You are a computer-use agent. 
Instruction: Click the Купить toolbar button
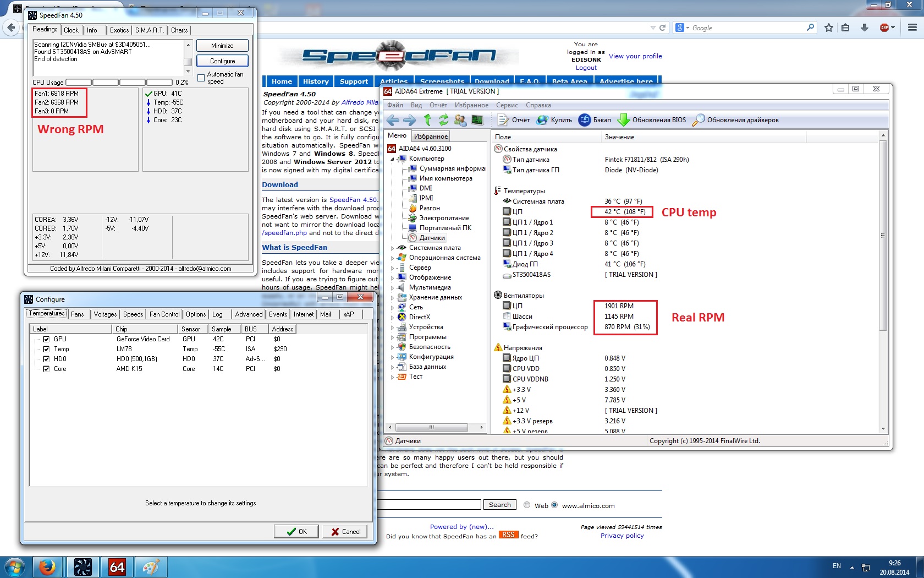pos(554,120)
